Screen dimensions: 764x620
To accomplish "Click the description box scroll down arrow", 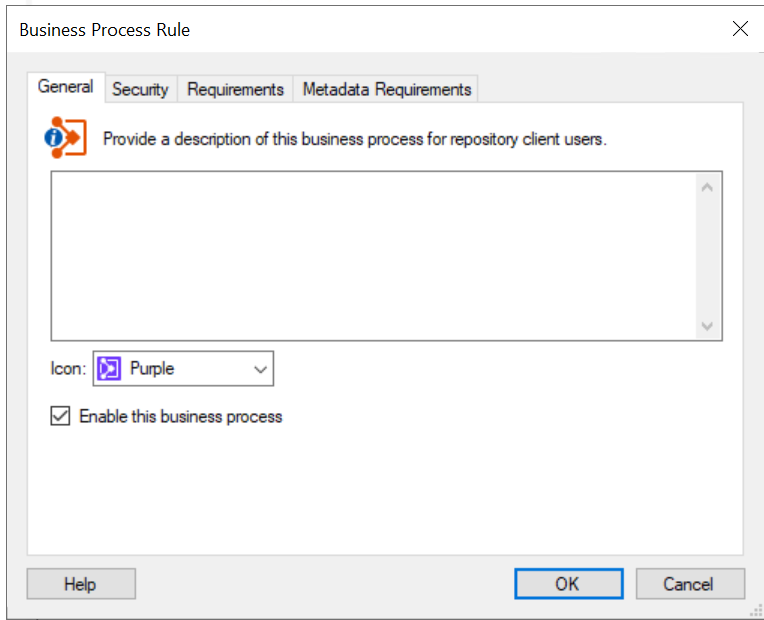I will (x=707, y=326).
